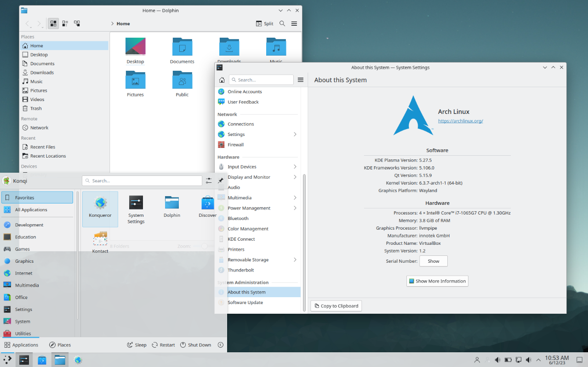
Task: Open Dolphin's search icon
Action: tap(282, 23)
